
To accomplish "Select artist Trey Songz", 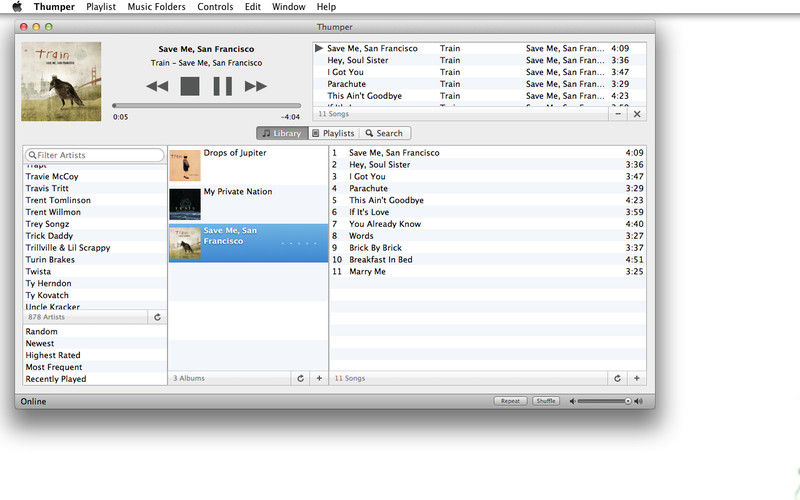I will [x=95, y=224].
